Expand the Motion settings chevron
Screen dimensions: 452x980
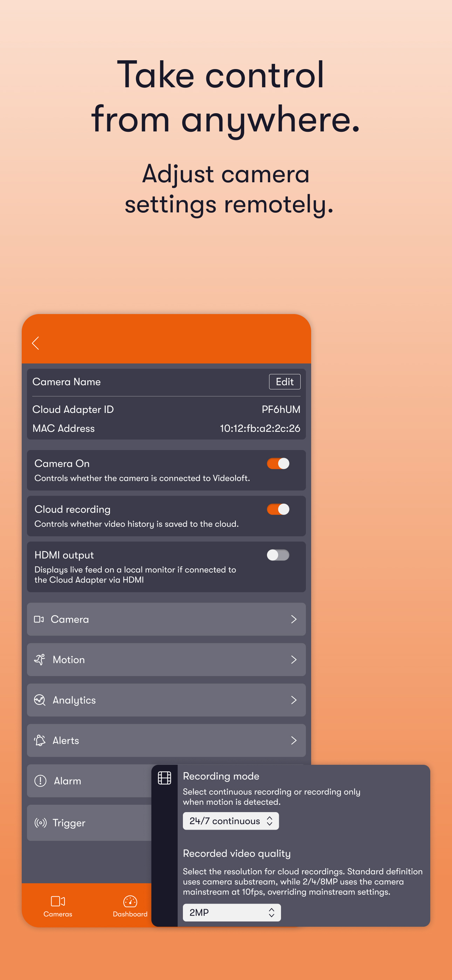[294, 660]
